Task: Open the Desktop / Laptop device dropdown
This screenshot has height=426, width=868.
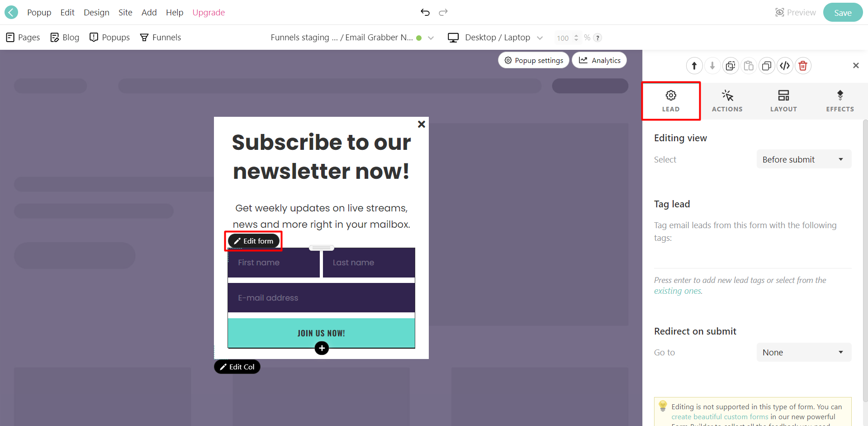Action: [495, 38]
